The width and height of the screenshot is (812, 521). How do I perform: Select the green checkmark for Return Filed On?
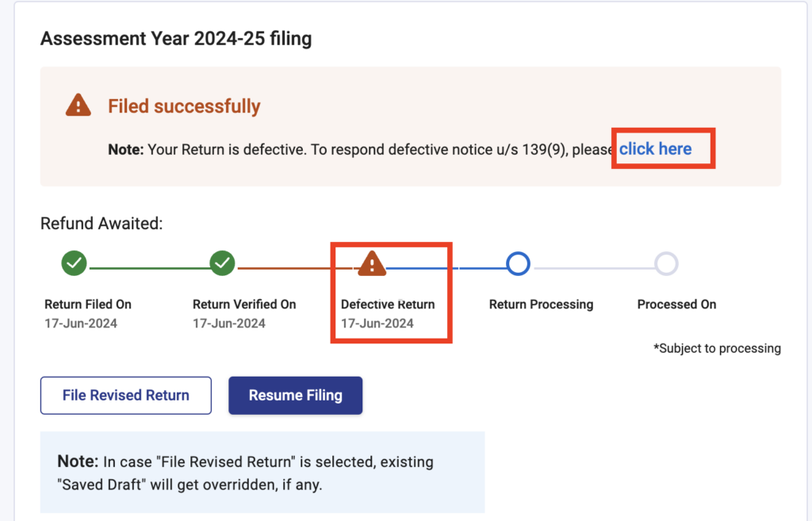(73, 263)
